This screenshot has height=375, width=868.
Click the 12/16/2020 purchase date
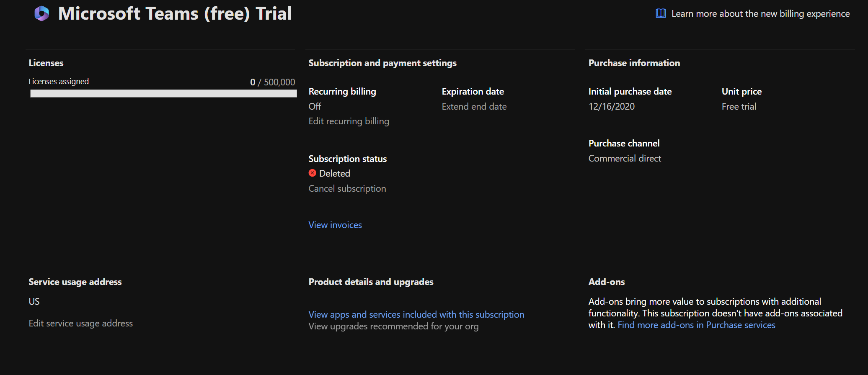[612, 106]
